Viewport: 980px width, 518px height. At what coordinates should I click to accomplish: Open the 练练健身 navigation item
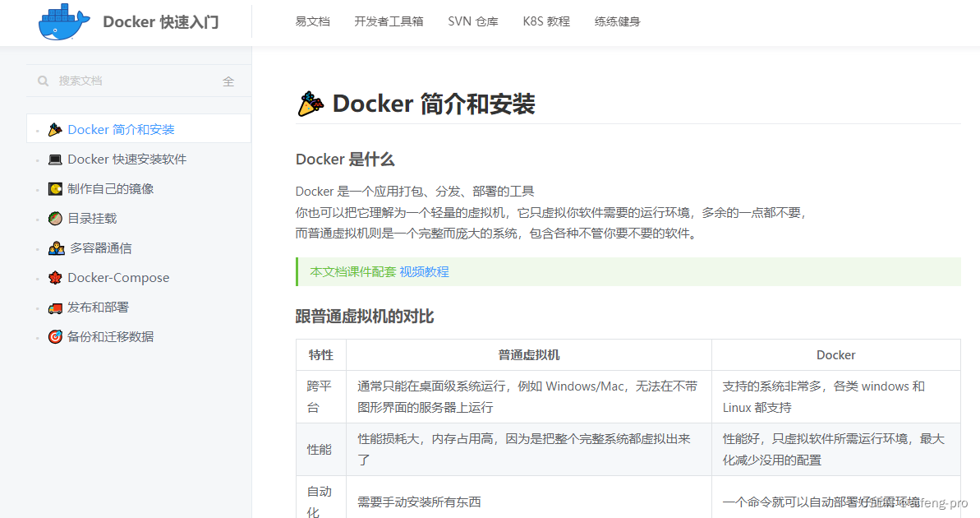(618, 22)
